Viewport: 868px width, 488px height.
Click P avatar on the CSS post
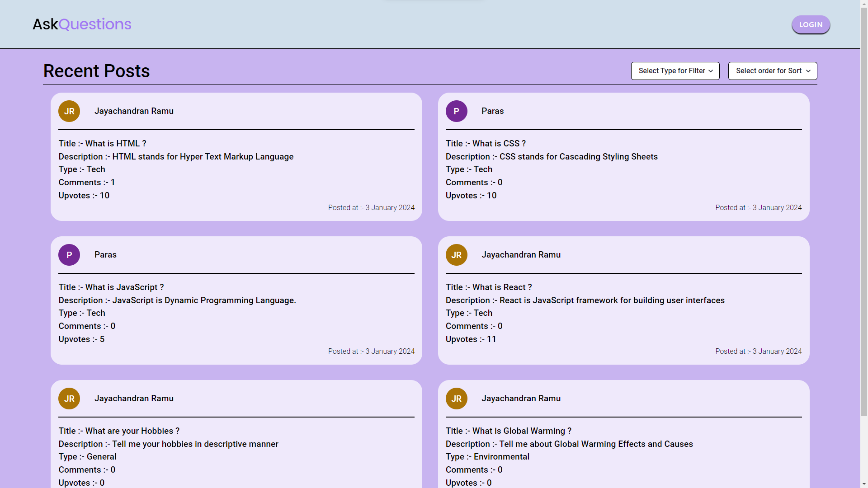456,111
